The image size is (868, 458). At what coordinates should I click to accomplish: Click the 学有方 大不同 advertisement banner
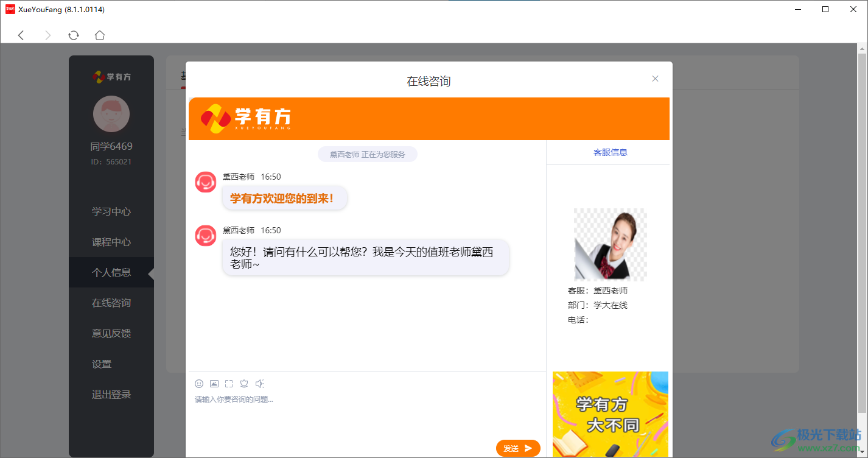point(611,414)
